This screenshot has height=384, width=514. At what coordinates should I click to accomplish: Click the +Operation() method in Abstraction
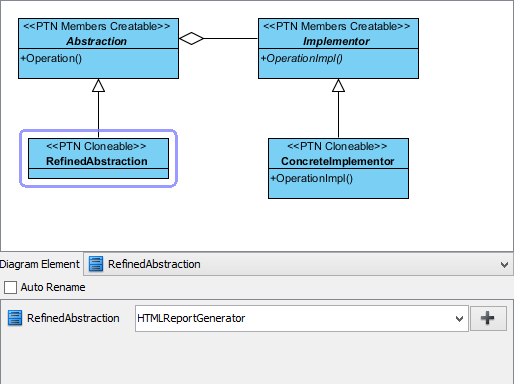pyautogui.click(x=51, y=58)
